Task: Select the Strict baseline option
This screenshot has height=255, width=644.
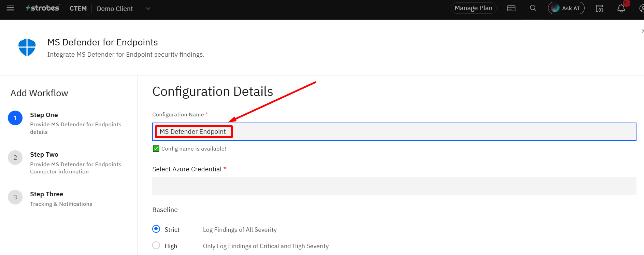Action: 156,229
